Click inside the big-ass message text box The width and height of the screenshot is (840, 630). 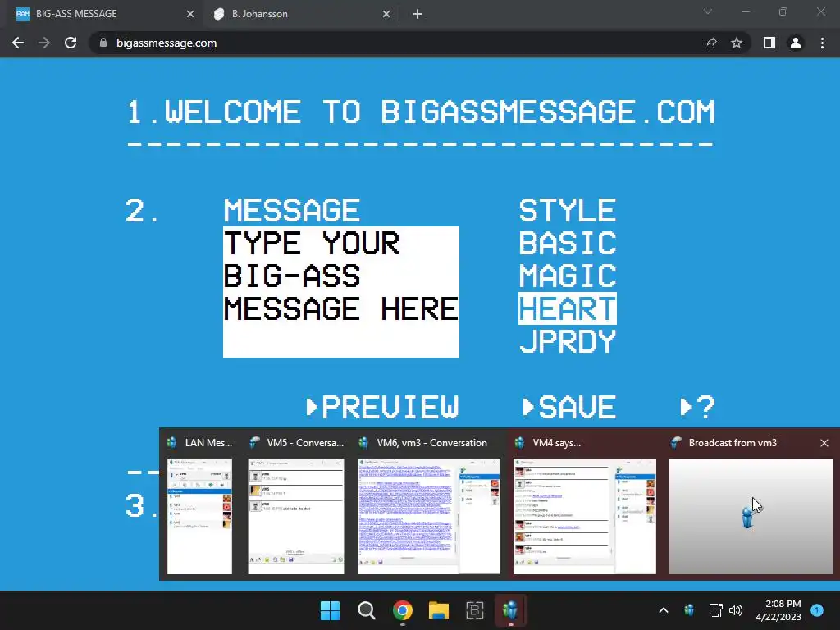pyautogui.click(x=341, y=292)
